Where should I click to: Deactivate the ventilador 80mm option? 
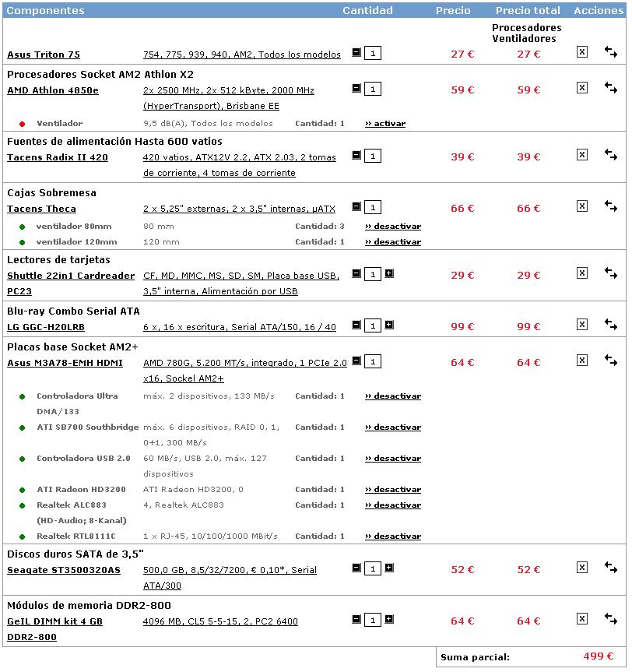393,227
